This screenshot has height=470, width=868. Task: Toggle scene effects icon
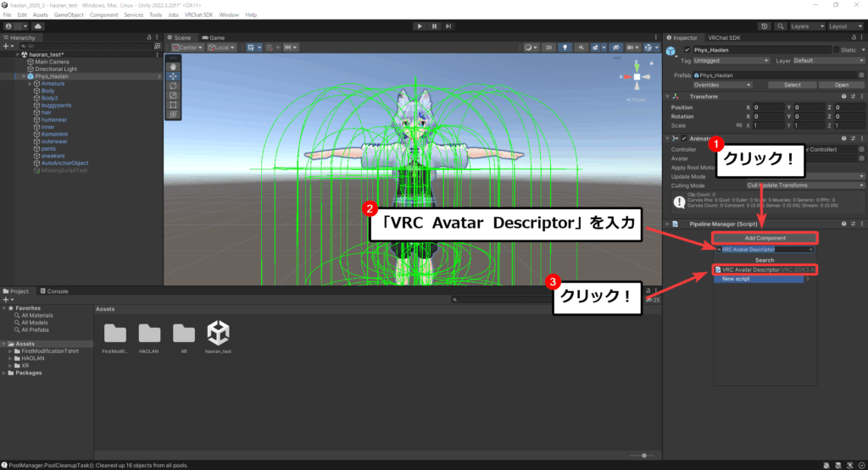coord(595,47)
